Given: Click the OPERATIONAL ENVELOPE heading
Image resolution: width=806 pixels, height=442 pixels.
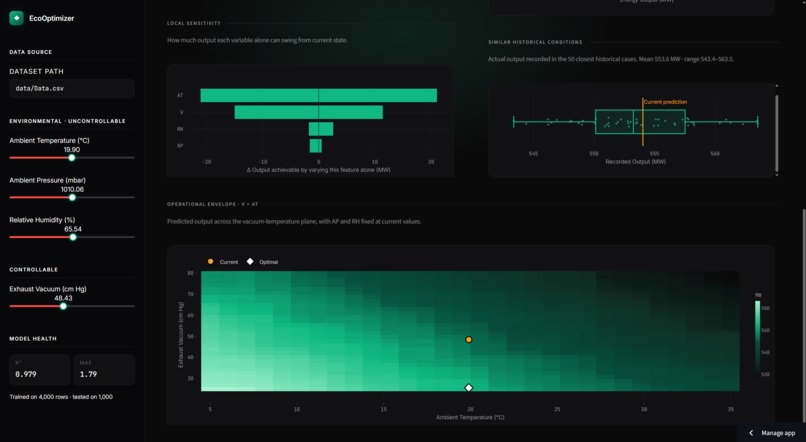Looking at the screenshot, I should pos(212,204).
